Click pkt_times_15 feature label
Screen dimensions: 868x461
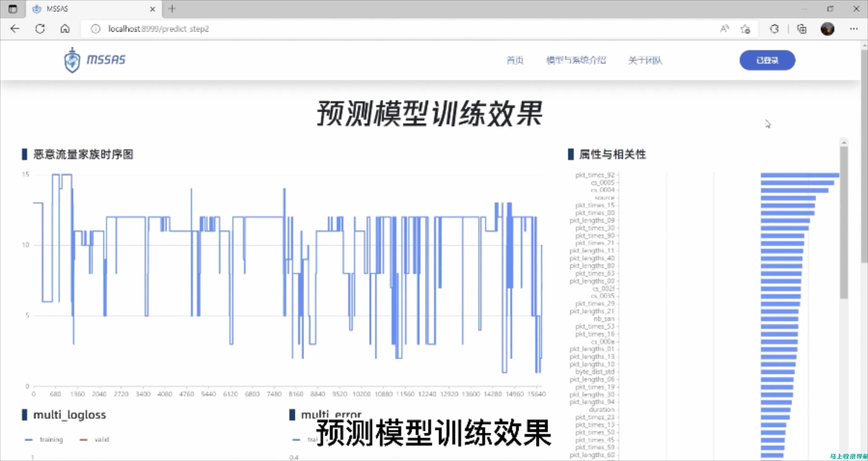(x=595, y=205)
